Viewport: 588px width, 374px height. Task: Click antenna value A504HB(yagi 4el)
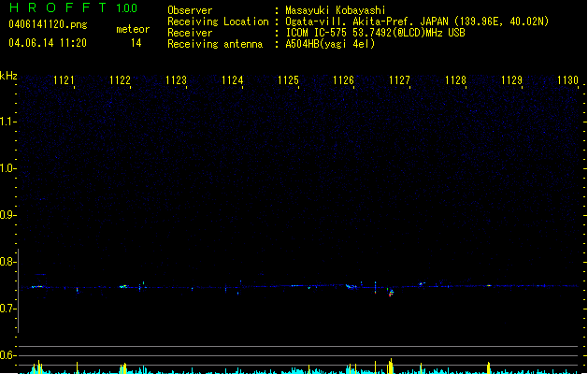point(330,44)
